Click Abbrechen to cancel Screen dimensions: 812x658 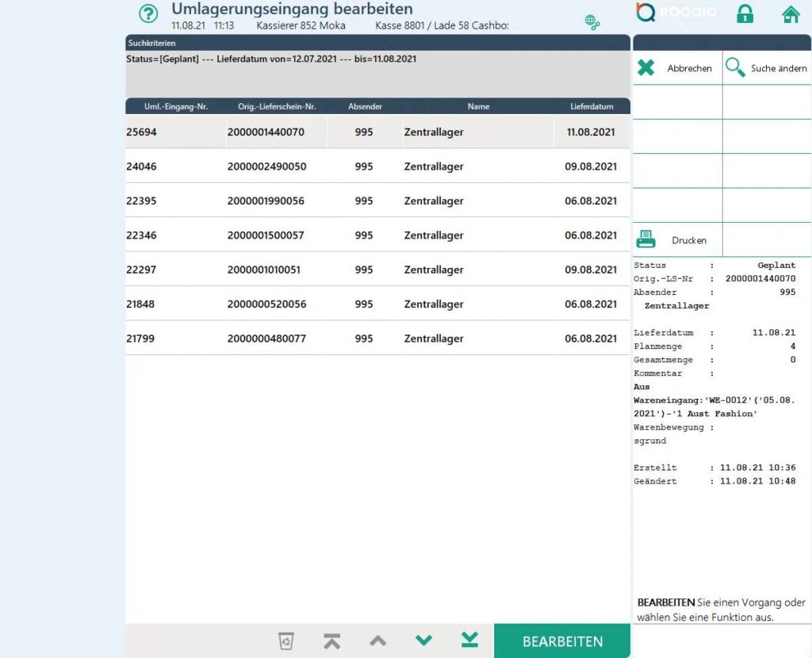point(677,68)
